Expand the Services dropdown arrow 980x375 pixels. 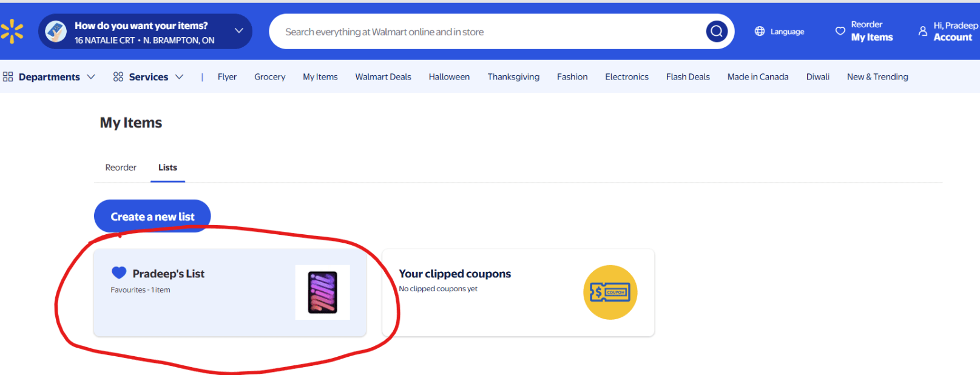pyautogui.click(x=179, y=77)
